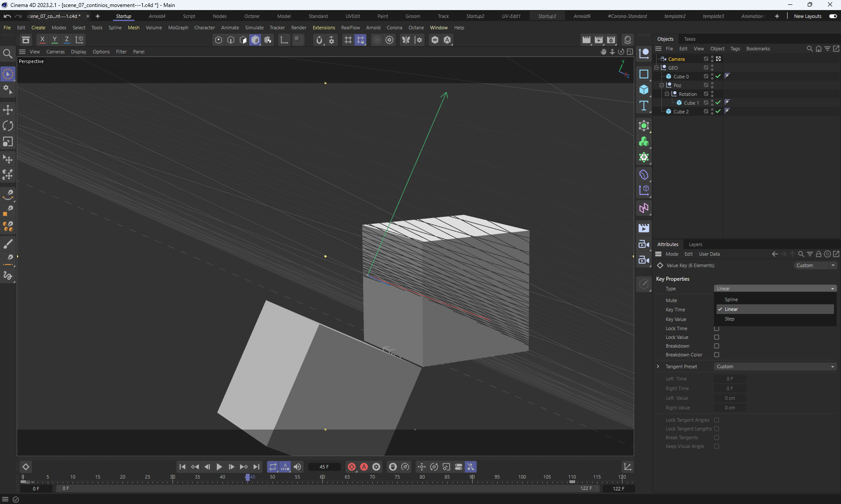The height and width of the screenshot is (504, 841).
Task: Enable the Breakdown checkbox
Action: click(717, 346)
